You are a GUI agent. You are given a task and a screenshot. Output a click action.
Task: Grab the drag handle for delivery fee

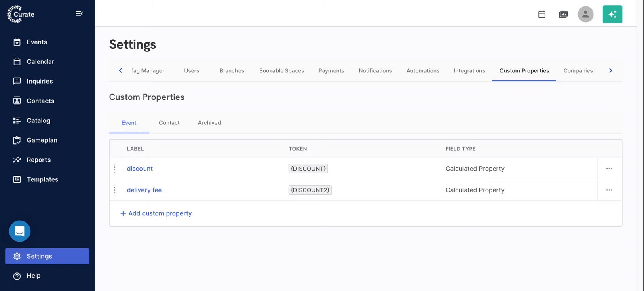click(115, 190)
